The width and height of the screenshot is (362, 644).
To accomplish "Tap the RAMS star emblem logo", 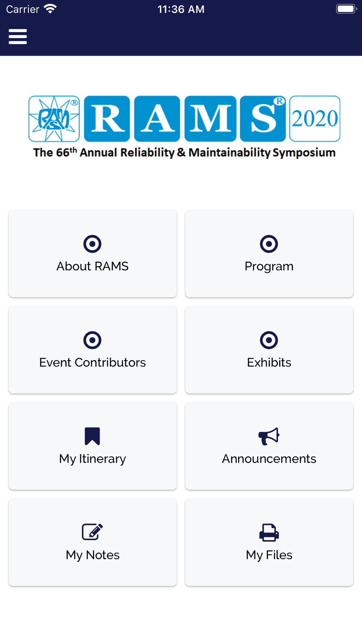I will pos(54,119).
